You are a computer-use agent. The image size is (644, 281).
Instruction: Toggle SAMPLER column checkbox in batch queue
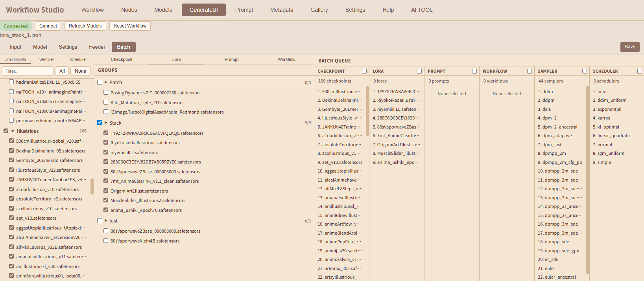[585, 71]
